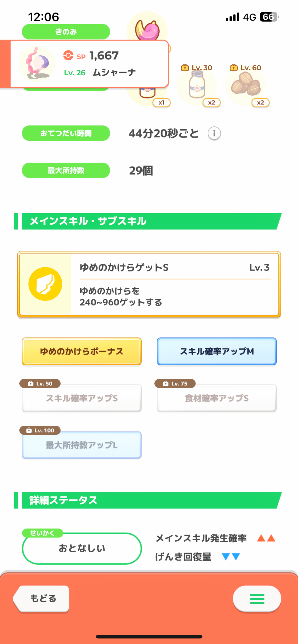
Task: Tap locked Lv. 75 食材確率アップS skill
Action: point(217,398)
